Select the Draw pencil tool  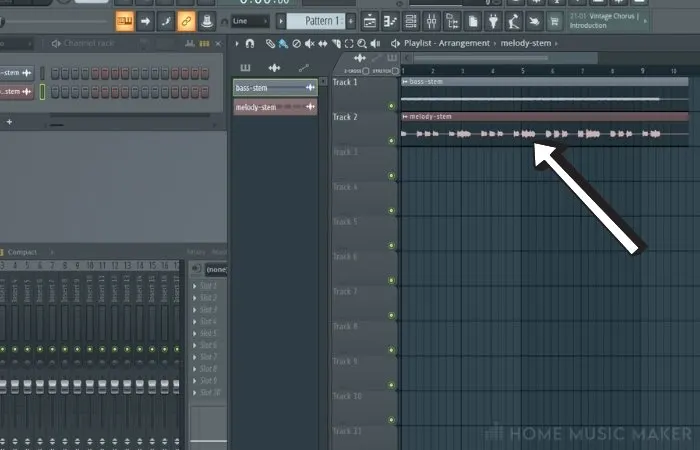(x=270, y=43)
